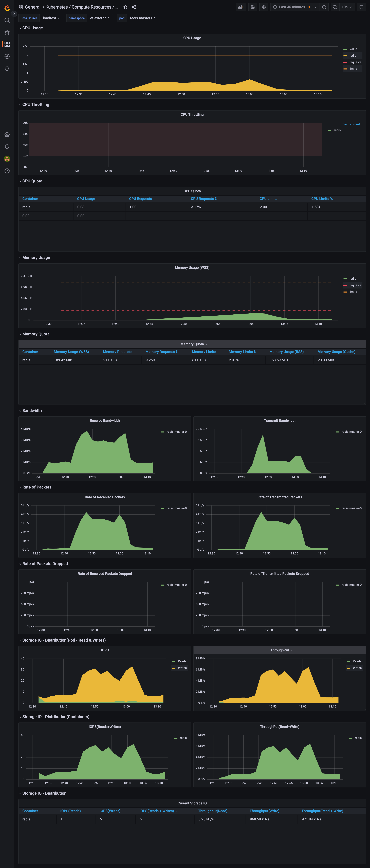Open the Search dashboards icon
Image resolution: width=370 pixels, height=868 pixels.
(x=7, y=20)
